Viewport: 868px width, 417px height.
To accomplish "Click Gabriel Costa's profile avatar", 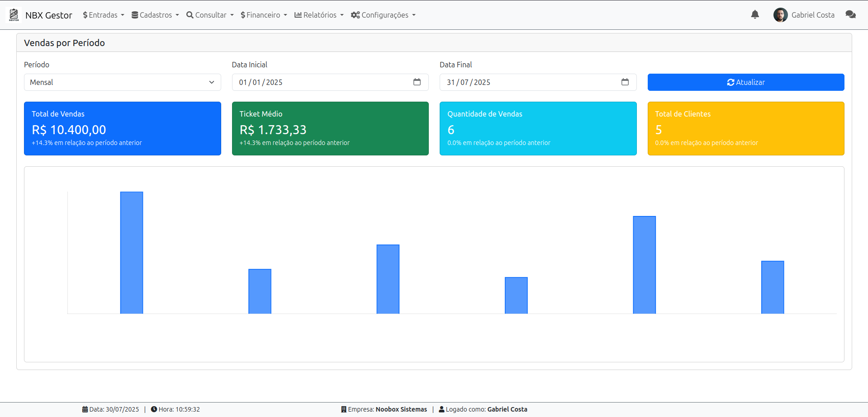I will click(x=780, y=15).
